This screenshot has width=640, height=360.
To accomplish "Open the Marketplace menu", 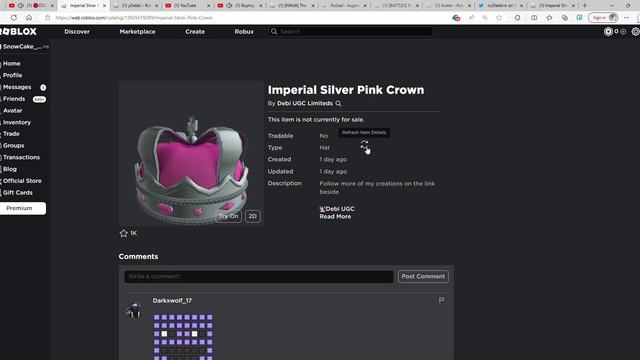I will point(137,31).
